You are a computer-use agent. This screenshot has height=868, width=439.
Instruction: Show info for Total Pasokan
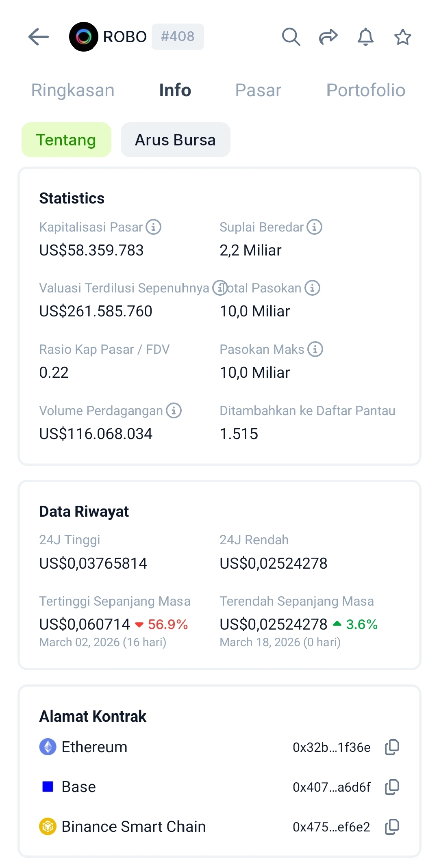[x=312, y=288]
